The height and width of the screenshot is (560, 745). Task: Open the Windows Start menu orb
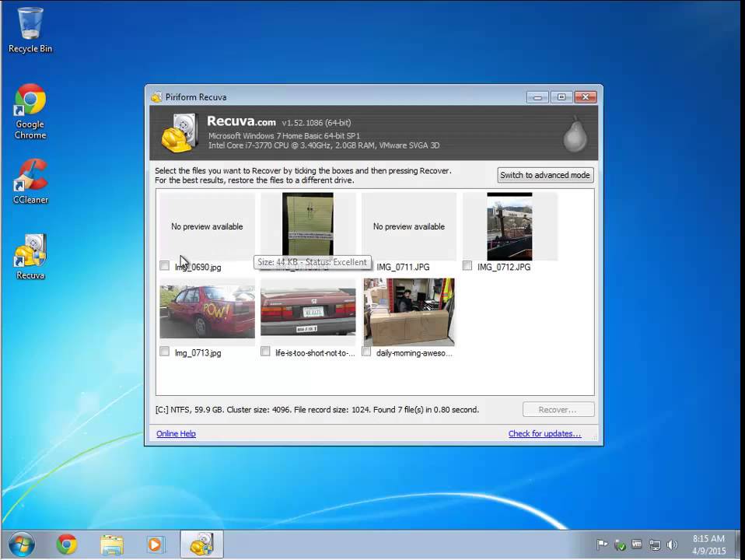pos(21,544)
